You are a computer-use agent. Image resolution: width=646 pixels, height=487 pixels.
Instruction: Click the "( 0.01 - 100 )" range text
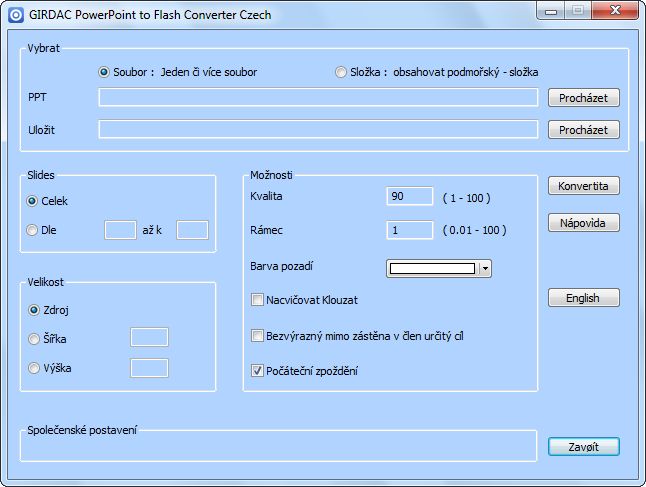[474, 230]
